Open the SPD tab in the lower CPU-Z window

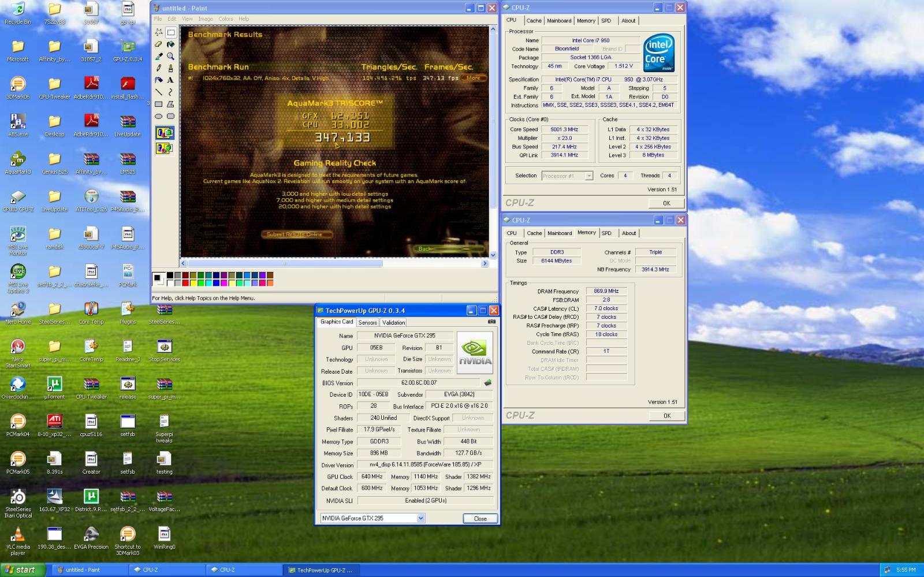606,233
